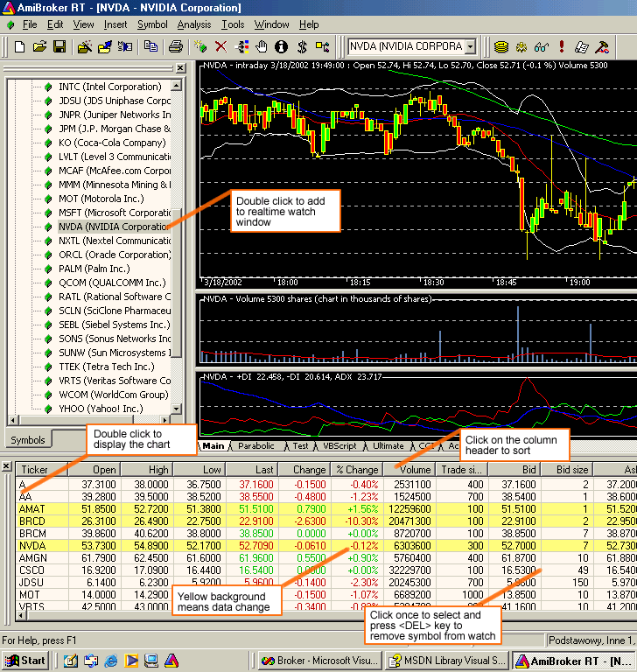This screenshot has width=637, height=672.
Task: Click the eyeglasses toolbar icon
Action: pyautogui.click(x=542, y=46)
